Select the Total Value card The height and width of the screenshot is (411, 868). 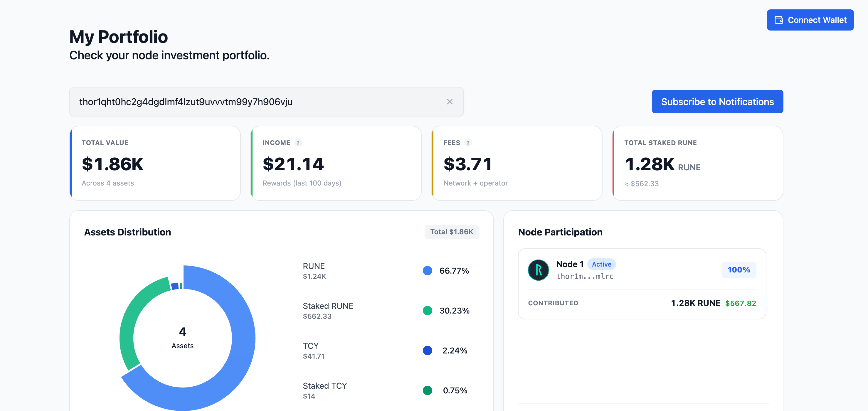coord(155,164)
